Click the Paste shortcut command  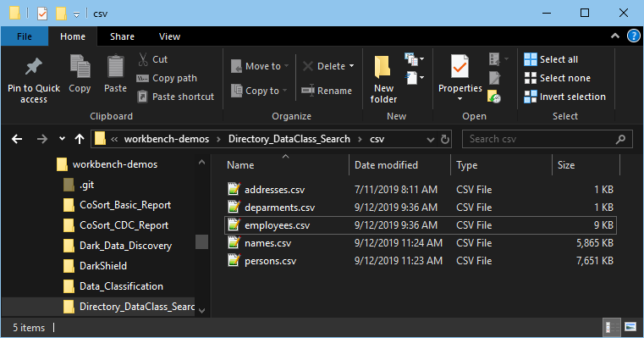click(175, 97)
